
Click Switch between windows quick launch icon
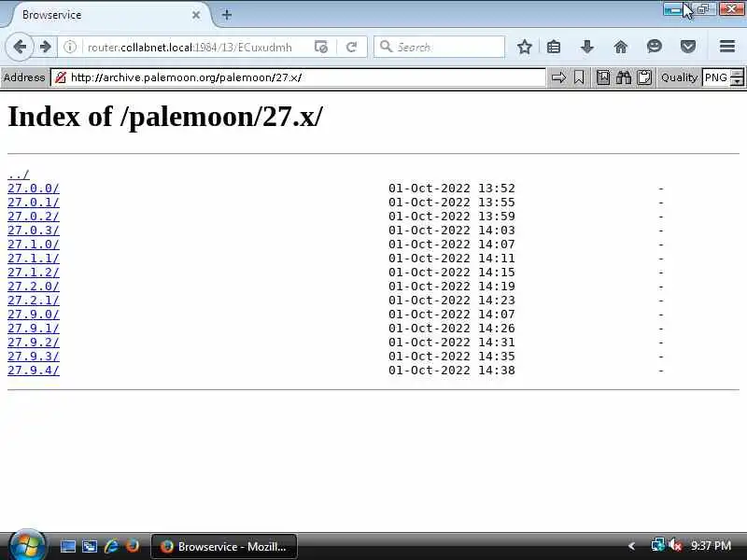[89, 546]
